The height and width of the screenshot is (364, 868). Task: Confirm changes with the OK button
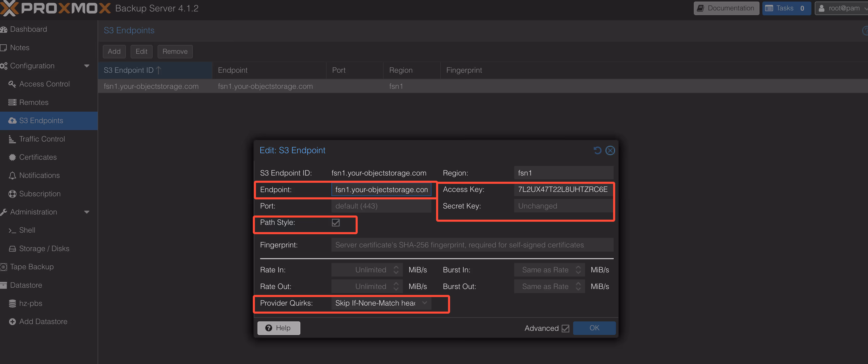pos(594,328)
